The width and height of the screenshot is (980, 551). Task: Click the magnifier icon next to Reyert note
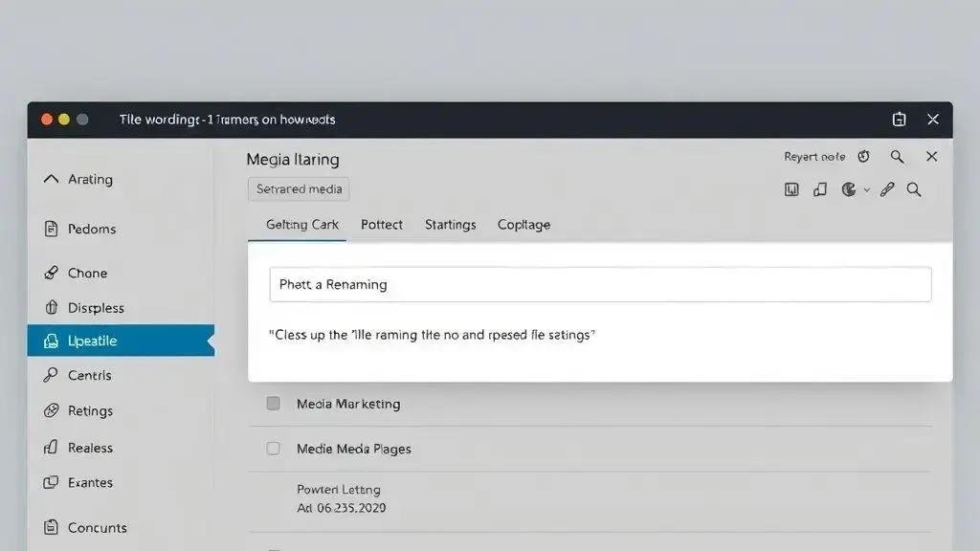pos(897,157)
